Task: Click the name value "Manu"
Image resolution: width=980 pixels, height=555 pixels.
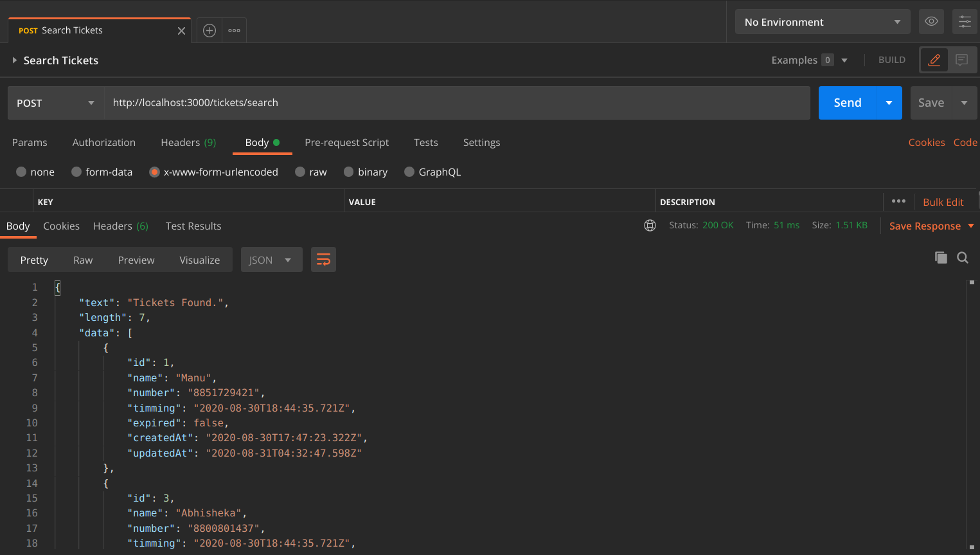Action: (193, 378)
